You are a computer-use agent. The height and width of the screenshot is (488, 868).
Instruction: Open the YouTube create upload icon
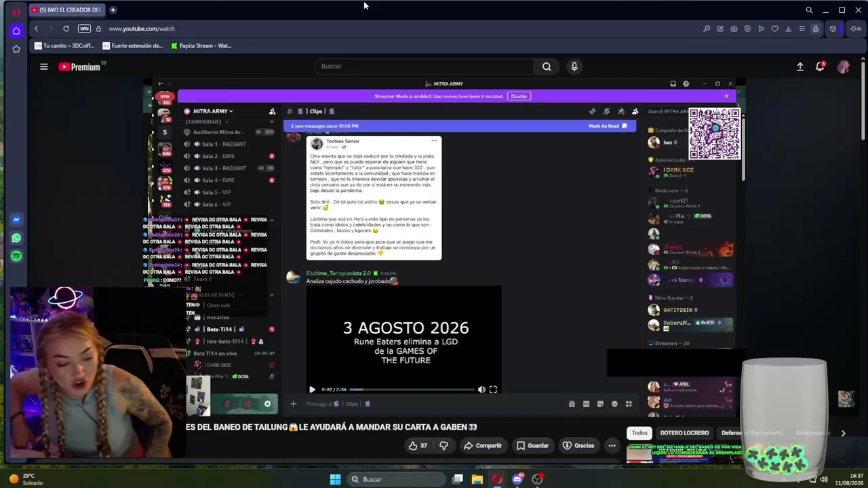[800, 66]
